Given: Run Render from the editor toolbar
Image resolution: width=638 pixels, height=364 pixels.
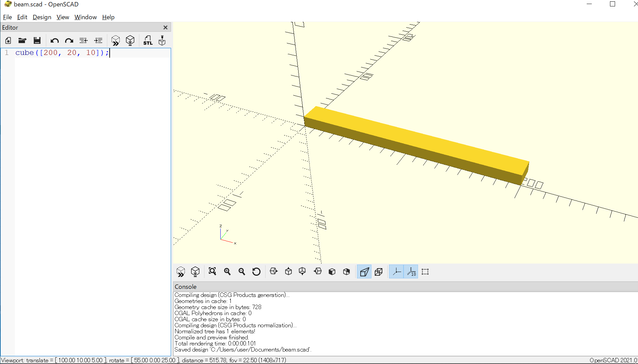Looking at the screenshot, I should pyautogui.click(x=130, y=41).
